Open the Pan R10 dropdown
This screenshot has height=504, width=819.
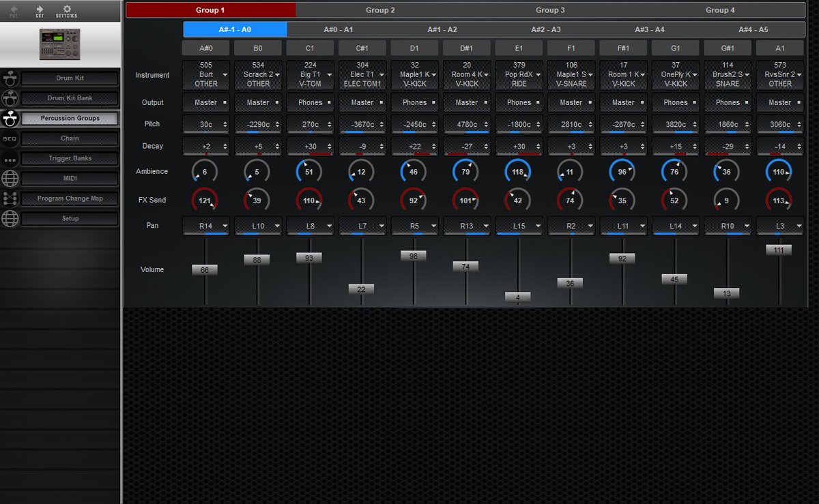click(728, 225)
